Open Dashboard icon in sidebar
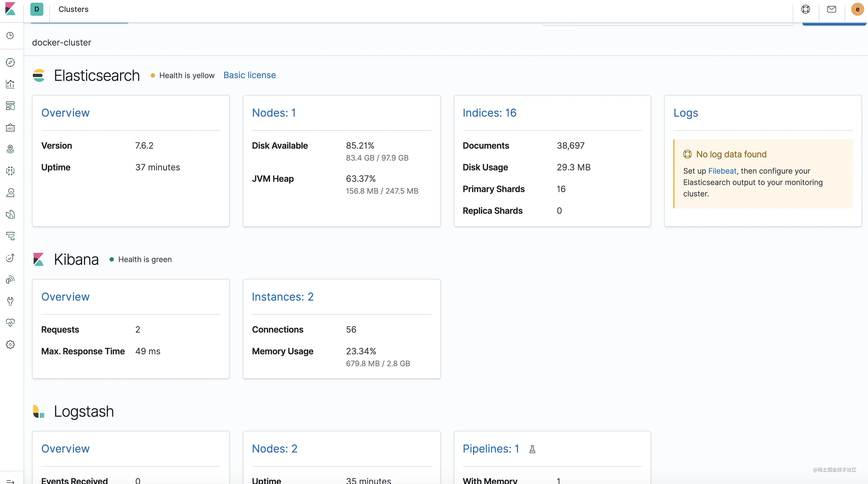 pos(11,106)
